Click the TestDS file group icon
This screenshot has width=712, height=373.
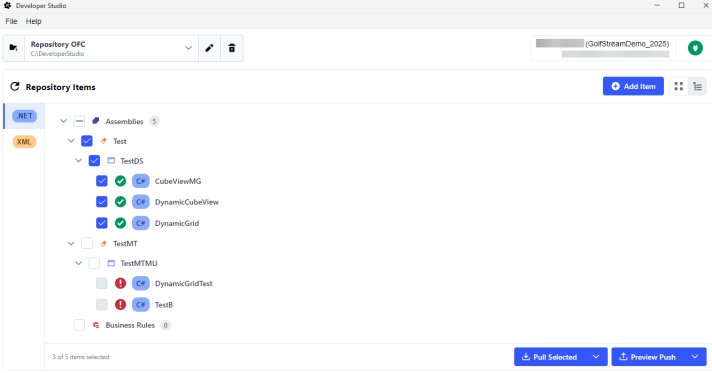pyautogui.click(x=111, y=161)
